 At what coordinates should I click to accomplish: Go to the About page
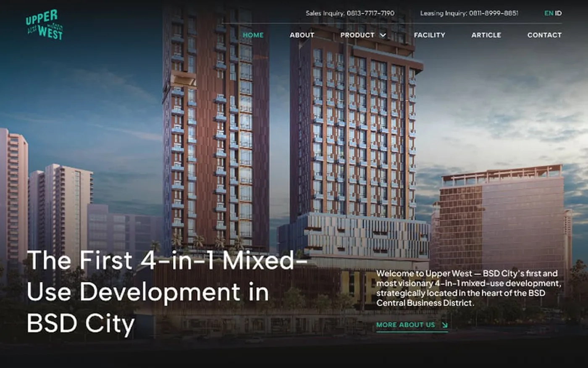pos(302,35)
